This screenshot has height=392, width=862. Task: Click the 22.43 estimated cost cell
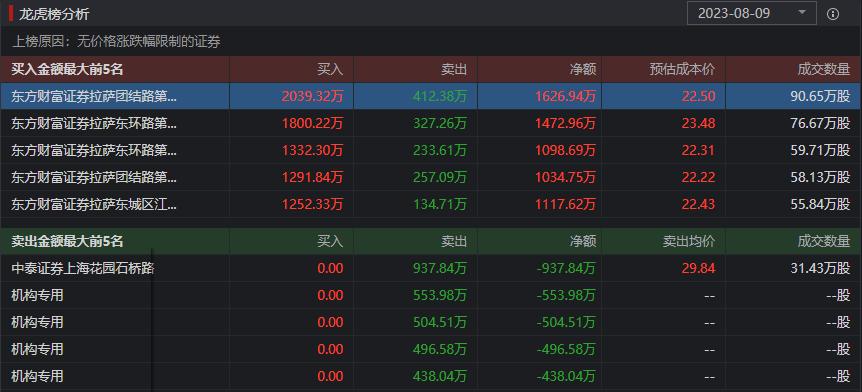699,205
